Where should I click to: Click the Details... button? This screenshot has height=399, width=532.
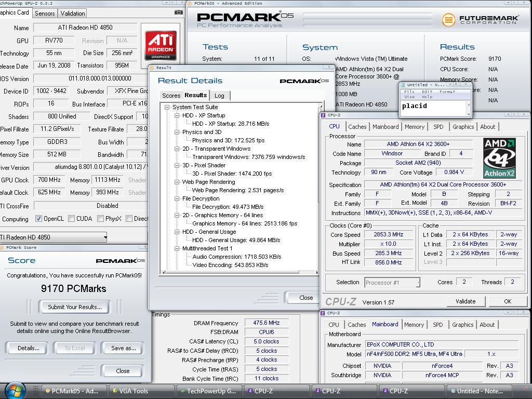point(28,348)
